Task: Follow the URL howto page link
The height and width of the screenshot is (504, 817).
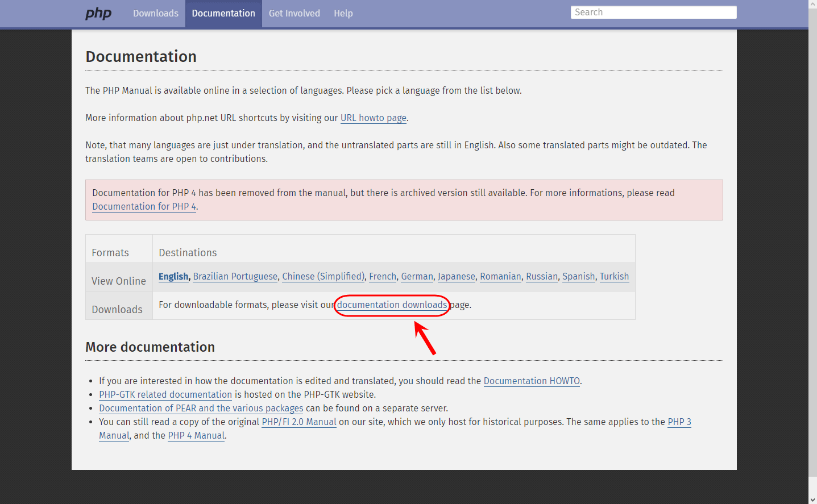Action: 374,118
